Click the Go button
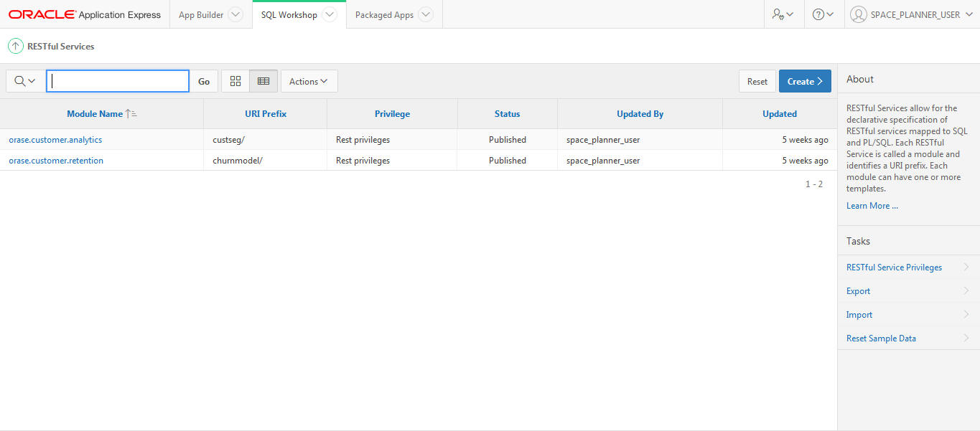 point(204,81)
